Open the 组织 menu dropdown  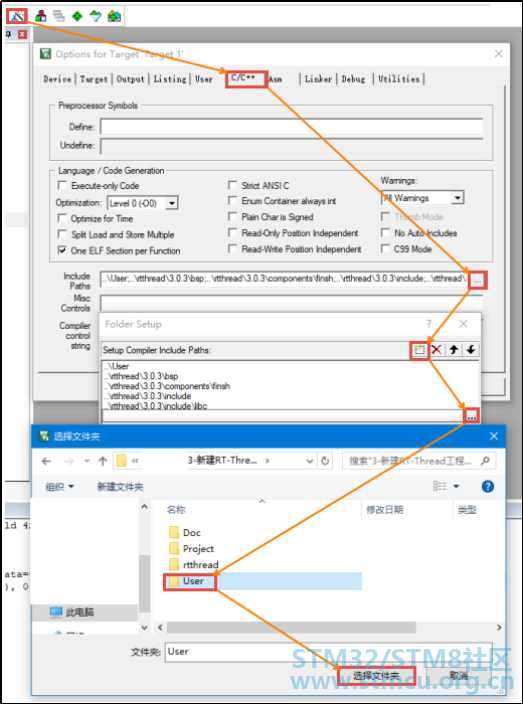tap(60, 487)
